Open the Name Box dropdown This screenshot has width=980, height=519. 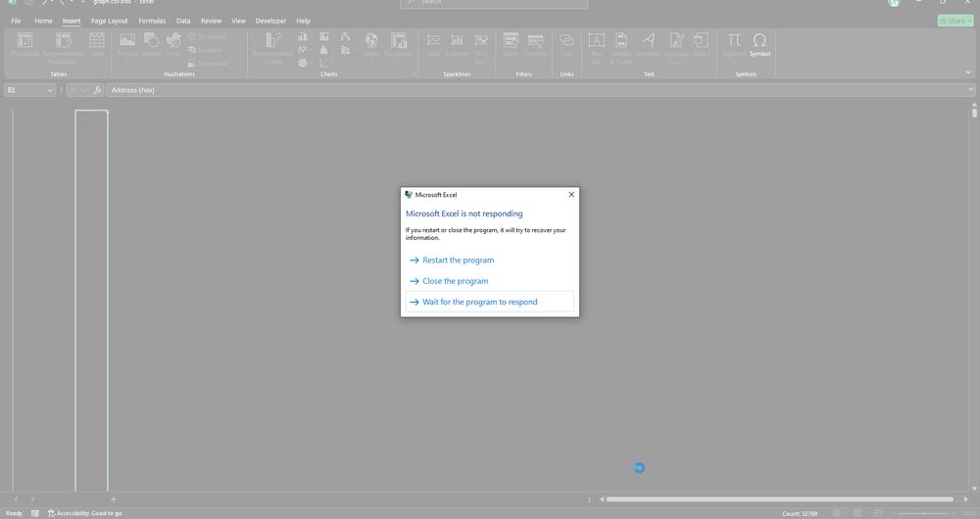[49, 90]
